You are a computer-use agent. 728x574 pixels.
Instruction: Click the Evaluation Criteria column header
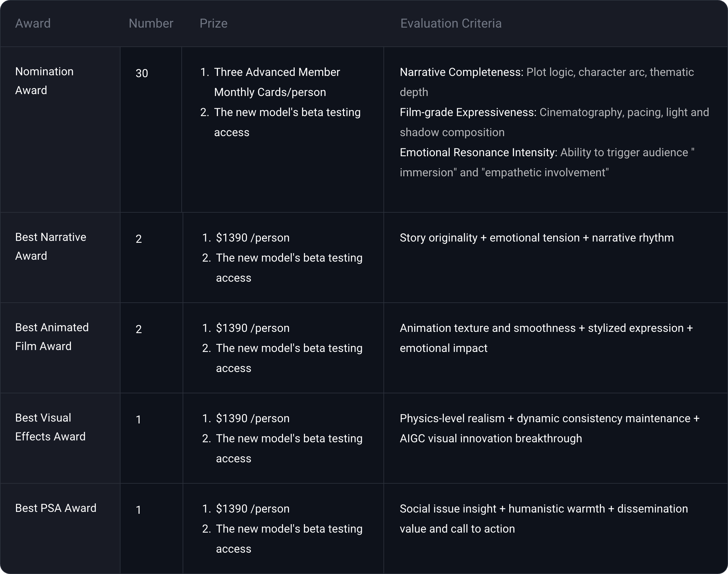[451, 24]
